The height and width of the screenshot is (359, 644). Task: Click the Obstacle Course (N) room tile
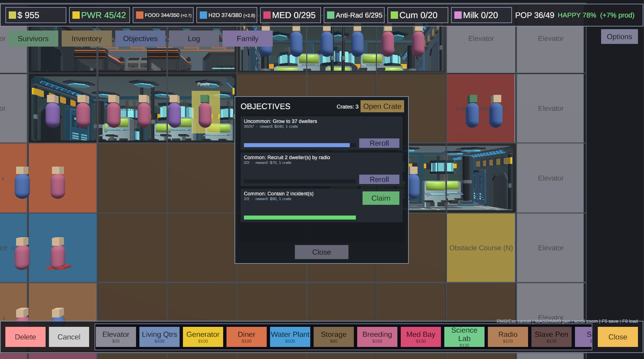[481, 248]
